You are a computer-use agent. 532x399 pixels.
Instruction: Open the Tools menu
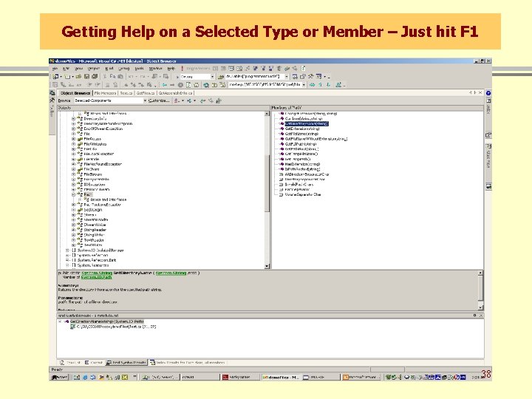pos(140,69)
